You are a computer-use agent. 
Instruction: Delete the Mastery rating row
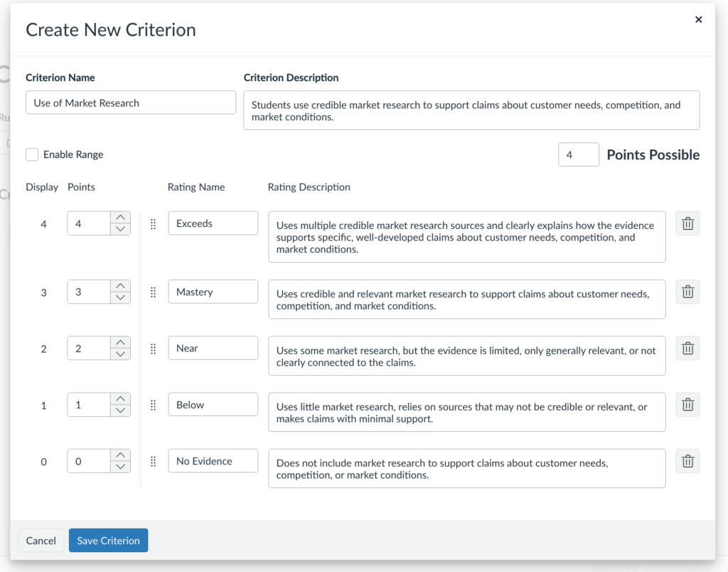pyautogui.click(x=687, y=292)
